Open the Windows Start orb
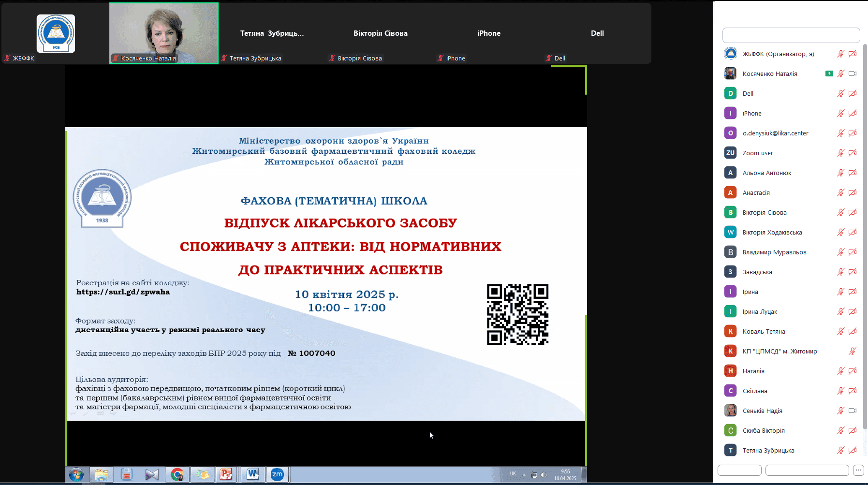Viewport: 868px width, 485px height. tap(76, 475)
